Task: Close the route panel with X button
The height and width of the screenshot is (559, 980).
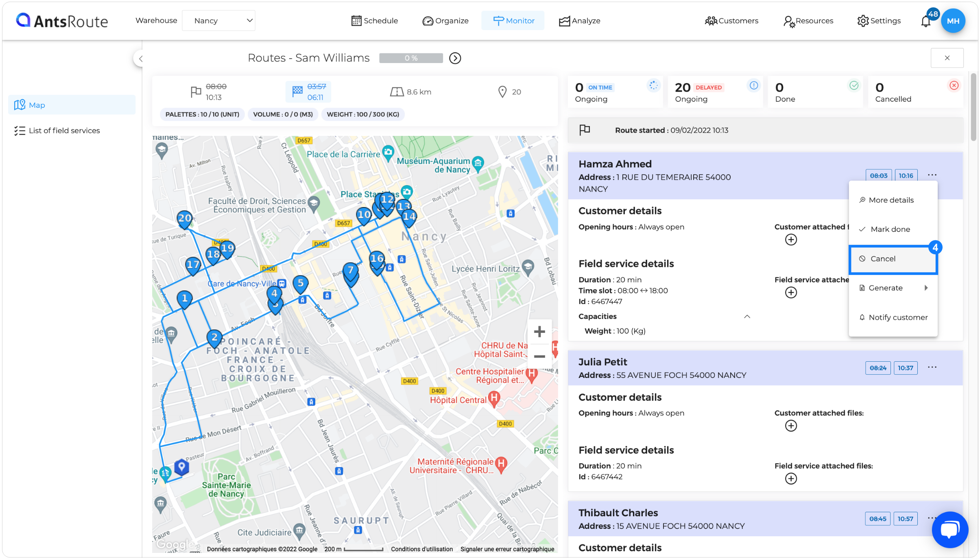Action: pyautogui.click(x=947, y=58)
